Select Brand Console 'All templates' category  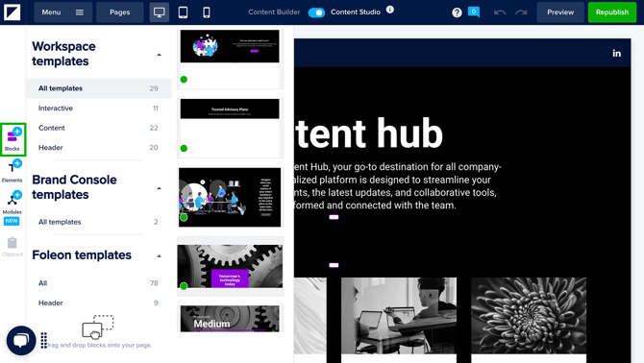coord(99,222)
